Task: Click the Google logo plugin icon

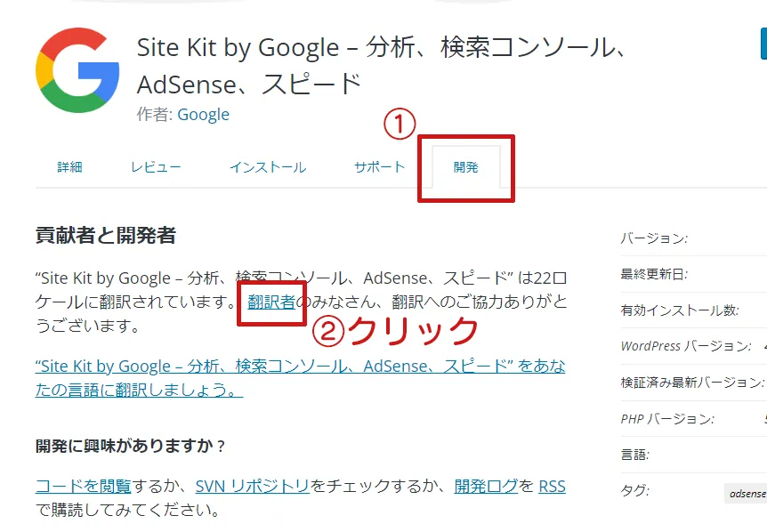Action: 77,70
